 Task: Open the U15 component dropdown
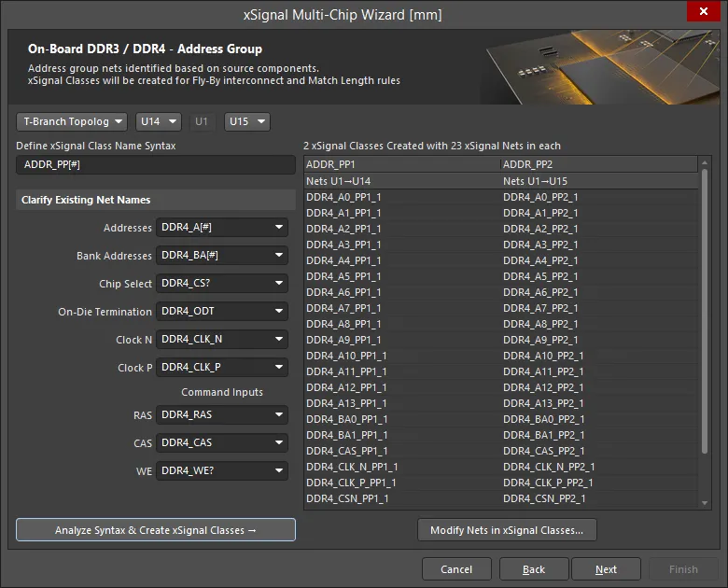coord(247,121)
